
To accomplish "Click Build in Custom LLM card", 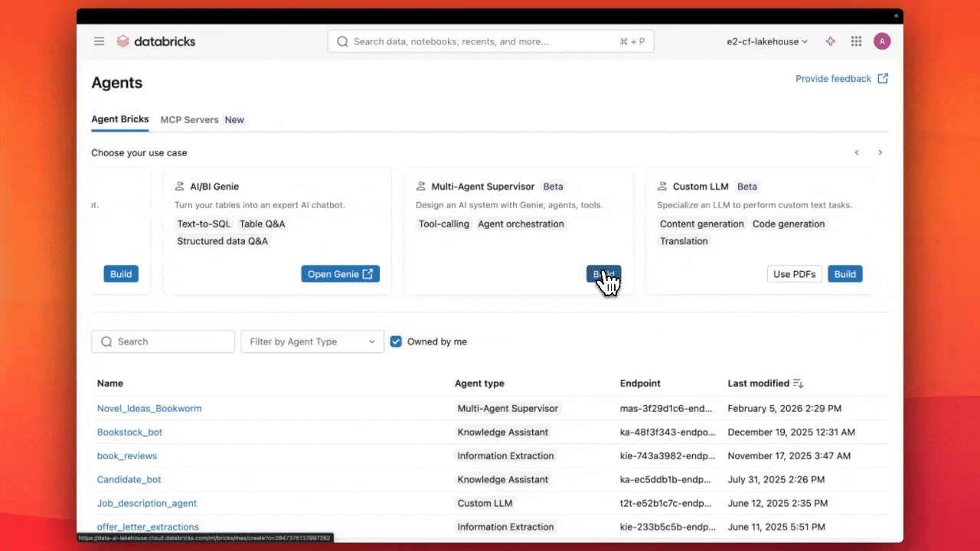I will point(844,274).
